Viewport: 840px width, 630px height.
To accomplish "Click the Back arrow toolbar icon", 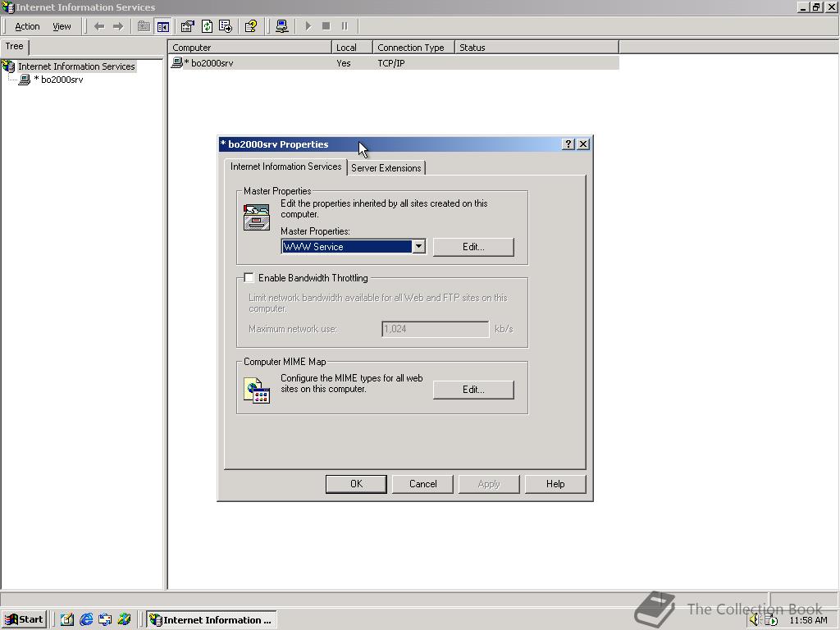I will (99, 26).
